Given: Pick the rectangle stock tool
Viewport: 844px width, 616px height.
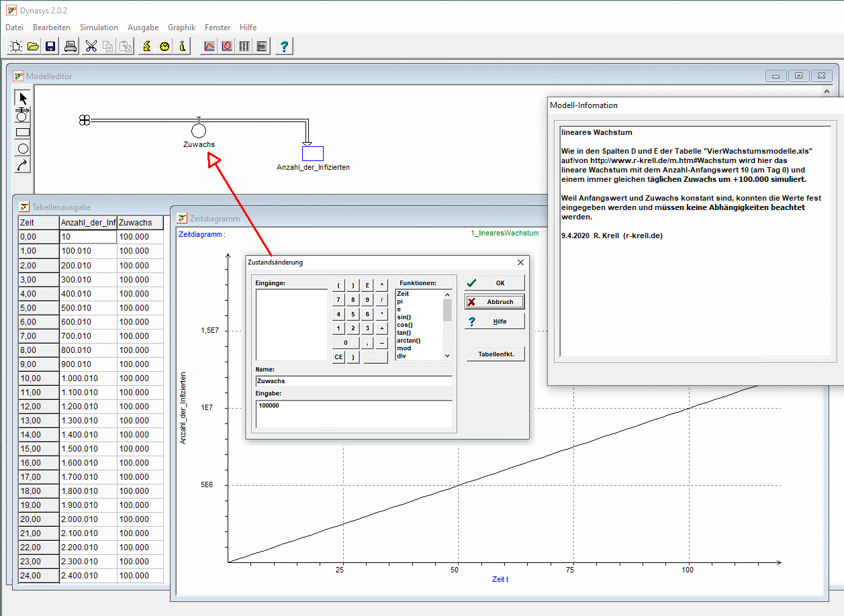Looking at the screenshot, I should point(23,132).
